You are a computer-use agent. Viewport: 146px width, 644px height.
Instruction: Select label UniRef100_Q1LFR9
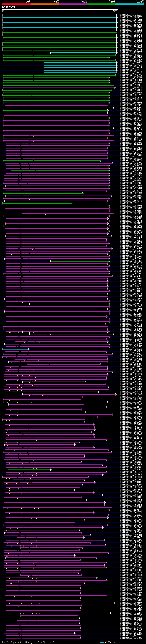(131, 633)
